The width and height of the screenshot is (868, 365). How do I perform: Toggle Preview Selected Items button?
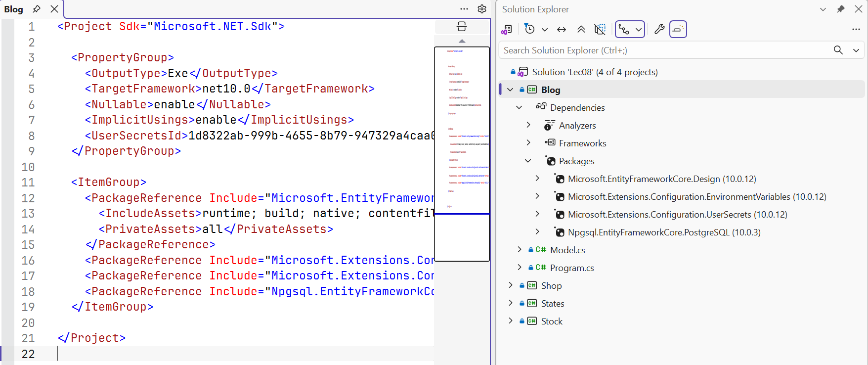678,30
